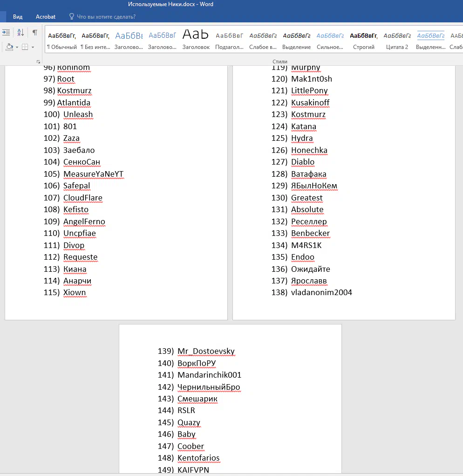Click list entry 98) Kostmurz
463x476 pixels.
[68, 91]
